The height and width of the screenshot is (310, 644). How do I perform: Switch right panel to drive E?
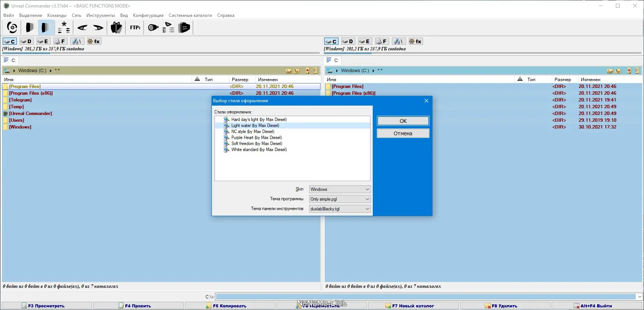tap(365, 41)
